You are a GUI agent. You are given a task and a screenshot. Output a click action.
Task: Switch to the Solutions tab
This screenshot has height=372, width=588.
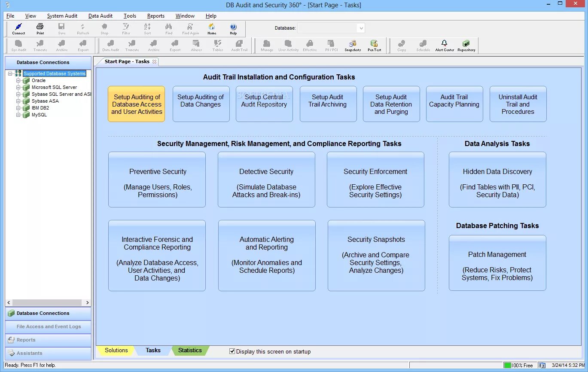click(116, 351)
